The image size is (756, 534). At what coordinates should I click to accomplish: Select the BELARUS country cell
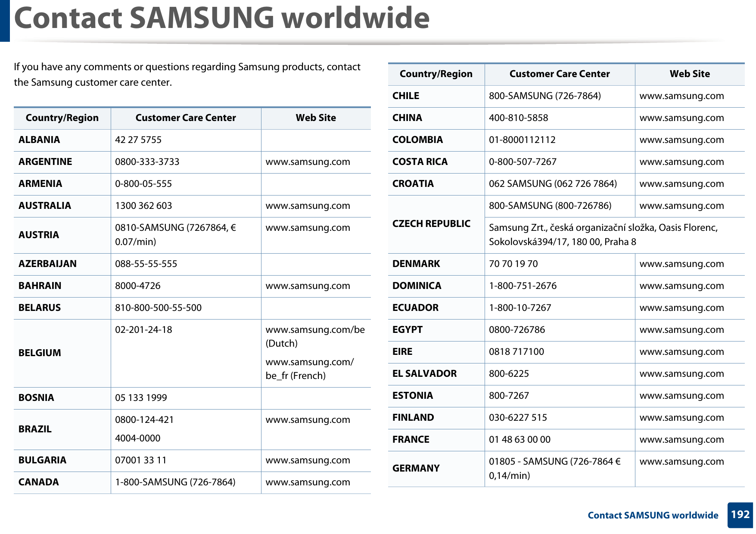pos(62,308)
